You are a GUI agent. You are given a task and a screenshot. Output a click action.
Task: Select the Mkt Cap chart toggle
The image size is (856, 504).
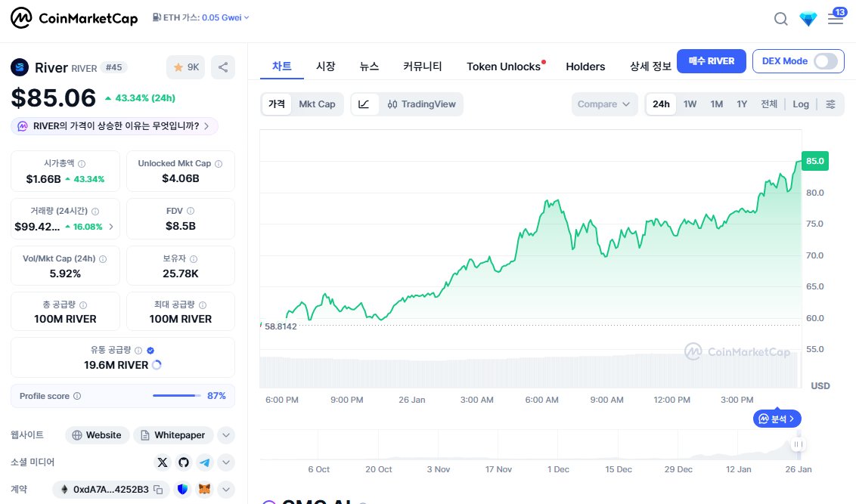[x=317, y=104]
